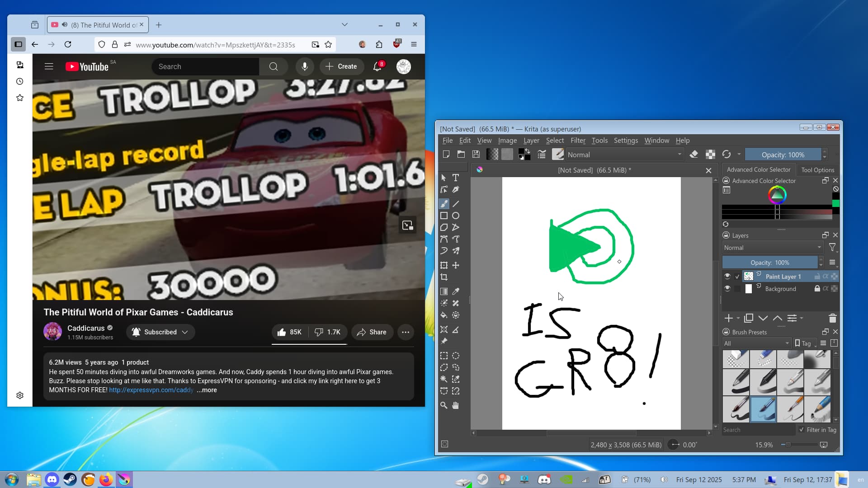Image resolution: width=868 pixels, height=488 pixels.
Task: Choose the Color sampler eyedropper tool
Action: 456,291
